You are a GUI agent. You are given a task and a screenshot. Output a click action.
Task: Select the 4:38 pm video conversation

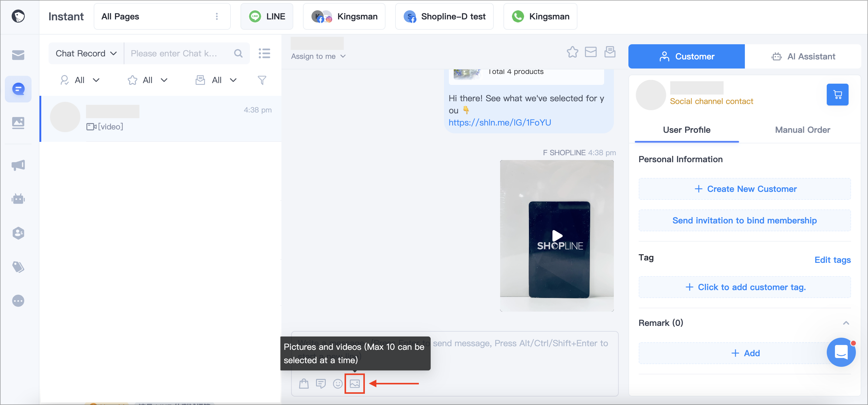pyautogui.click(x=161, y=119)
